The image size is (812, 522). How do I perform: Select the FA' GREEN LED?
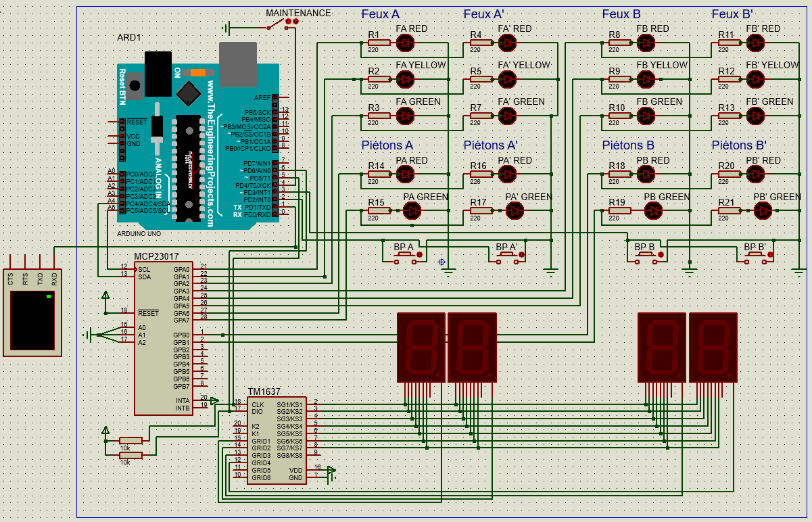(507, 116)
